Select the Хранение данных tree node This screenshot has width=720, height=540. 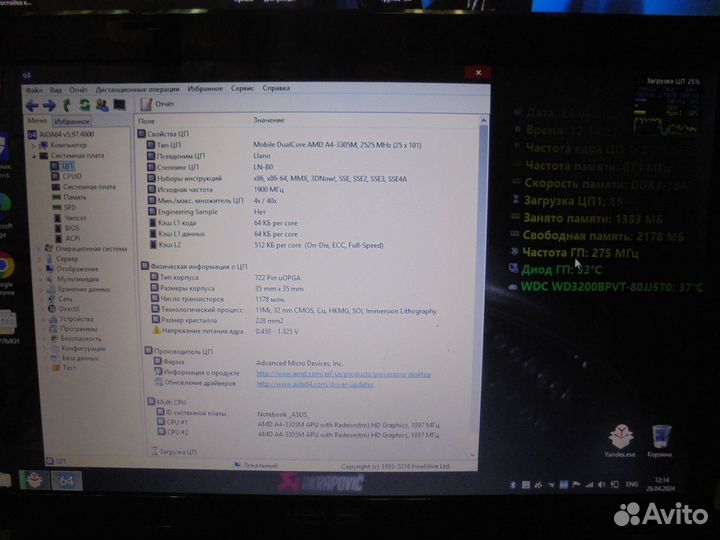79,289
